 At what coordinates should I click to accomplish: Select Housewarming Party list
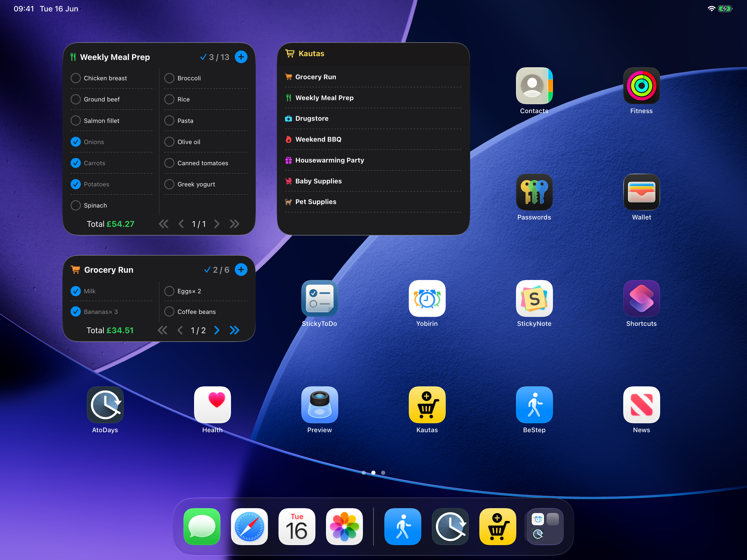[x=373, y=160]
